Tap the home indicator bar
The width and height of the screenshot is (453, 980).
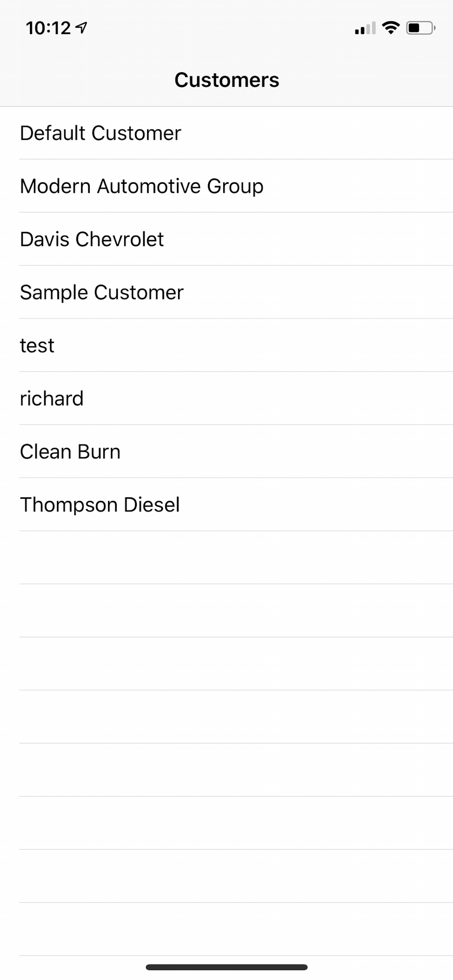point(226,967)
